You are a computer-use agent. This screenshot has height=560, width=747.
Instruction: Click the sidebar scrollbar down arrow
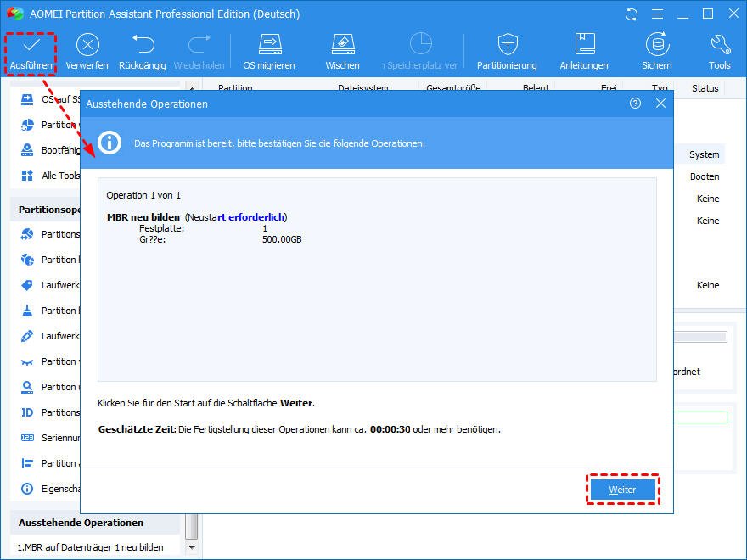[x=192, y=547]
